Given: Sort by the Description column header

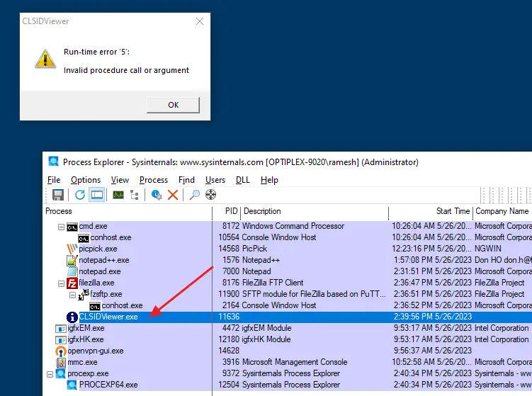Looking at the screenshot, I should pyautogui.click(x=315, y=211).
